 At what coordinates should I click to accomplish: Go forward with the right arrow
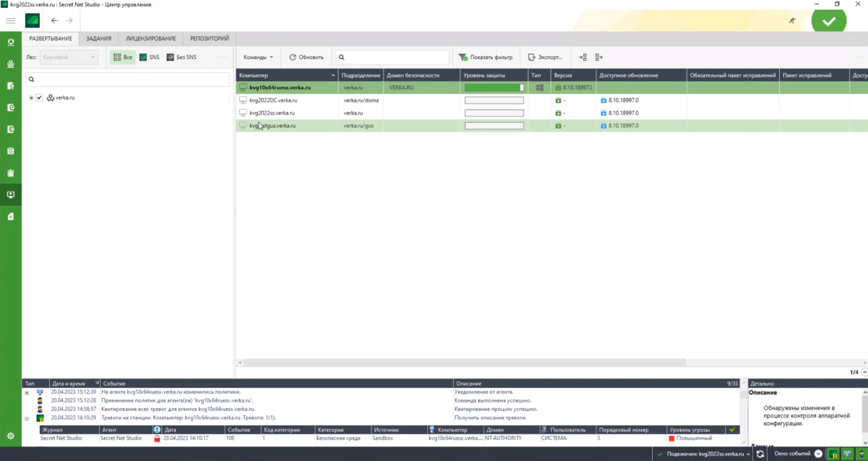point(69,21)
